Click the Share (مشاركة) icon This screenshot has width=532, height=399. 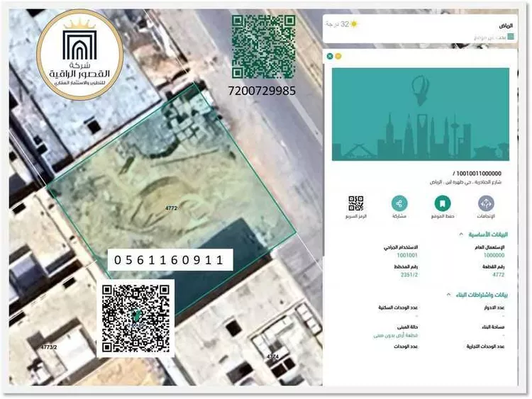[399, 203]
